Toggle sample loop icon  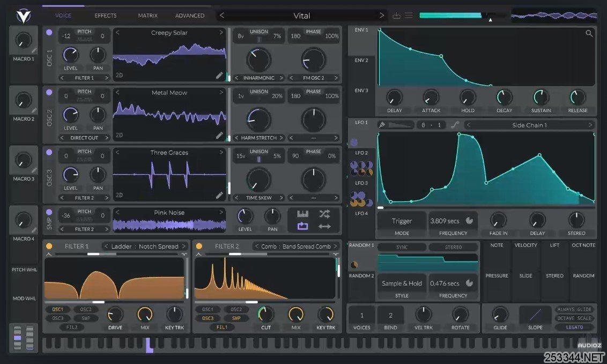click(302, 226)
